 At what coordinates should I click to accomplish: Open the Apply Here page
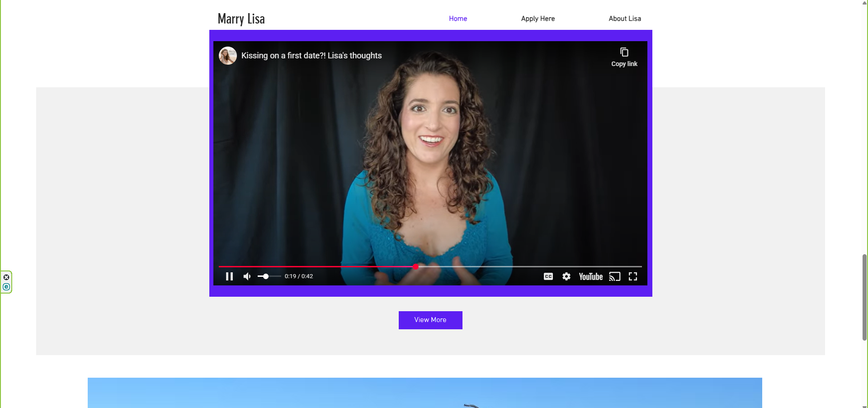pos(538,19)
